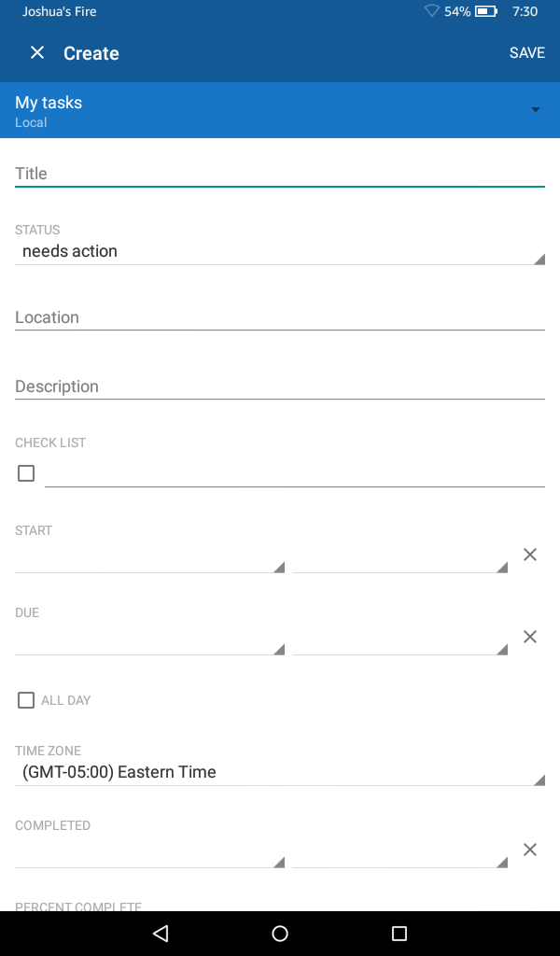This screenshot has width=560, height=956.
Task: Save the new task
Action: pos(526,52)
